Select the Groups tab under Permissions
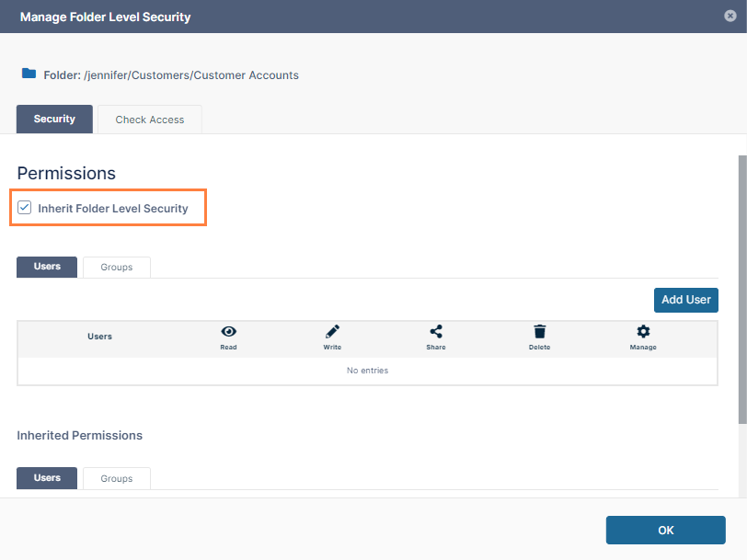The height and width of the screenshot is (560, 747). tap(117, 268)
